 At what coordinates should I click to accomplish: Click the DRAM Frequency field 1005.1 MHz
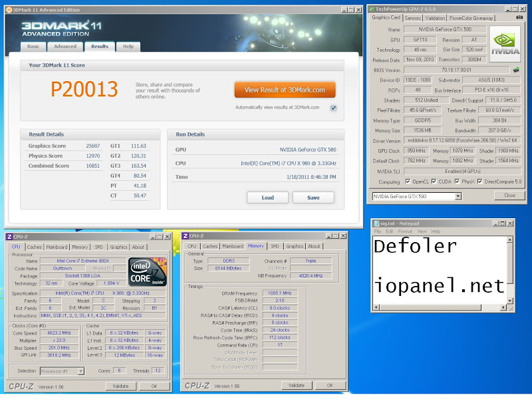(279, 293)
